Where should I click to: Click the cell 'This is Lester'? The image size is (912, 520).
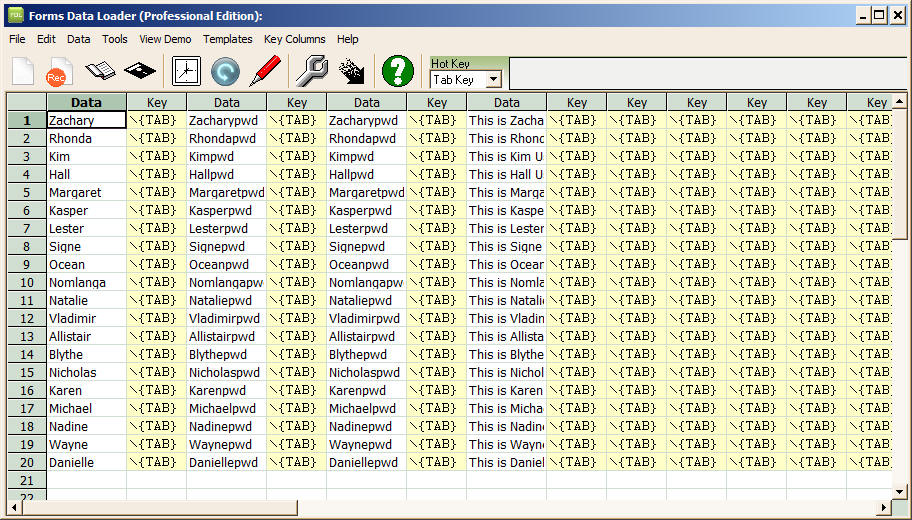[x=506, y=229]
